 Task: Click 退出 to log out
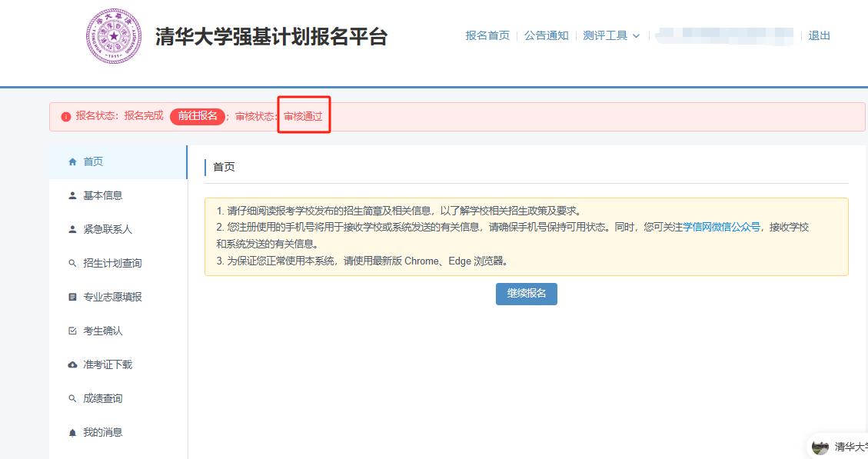(820, 35)
